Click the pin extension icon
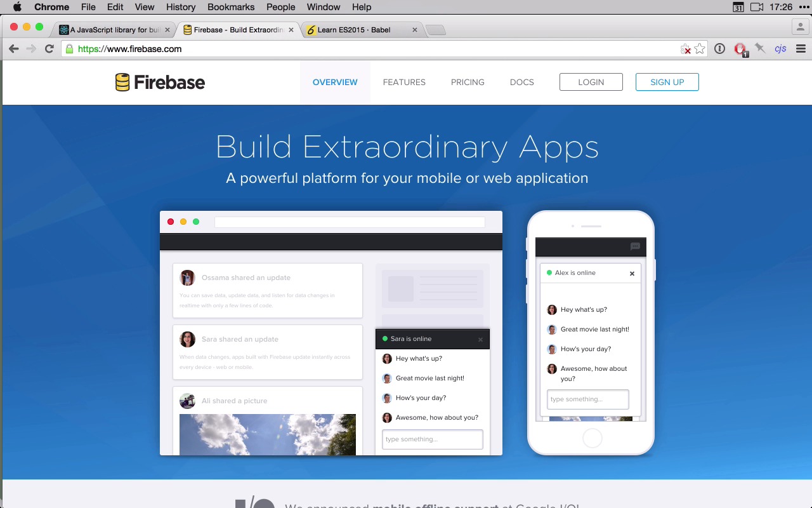 coord(760,48)
